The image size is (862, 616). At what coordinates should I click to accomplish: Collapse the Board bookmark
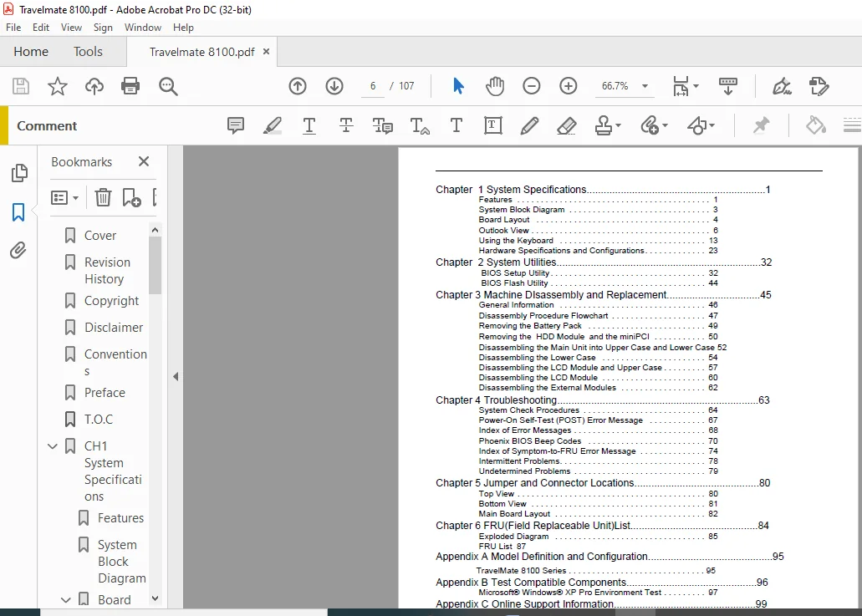click(66, 600)
